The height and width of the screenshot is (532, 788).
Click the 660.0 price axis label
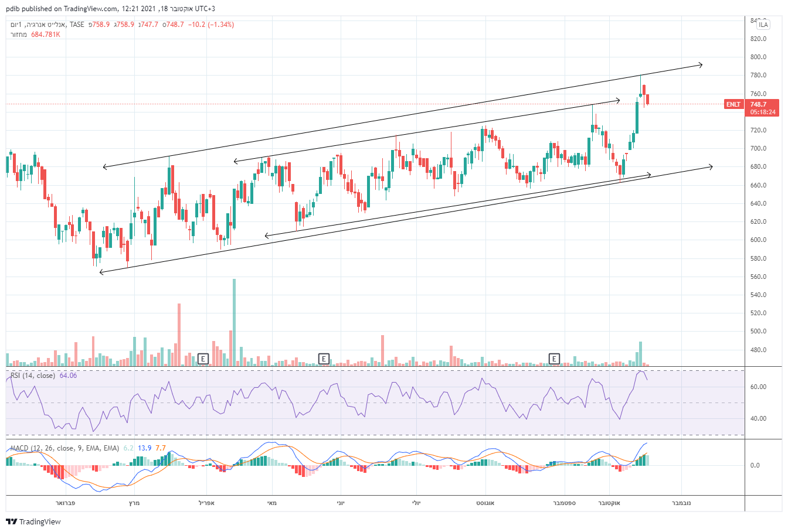[759, 185]
